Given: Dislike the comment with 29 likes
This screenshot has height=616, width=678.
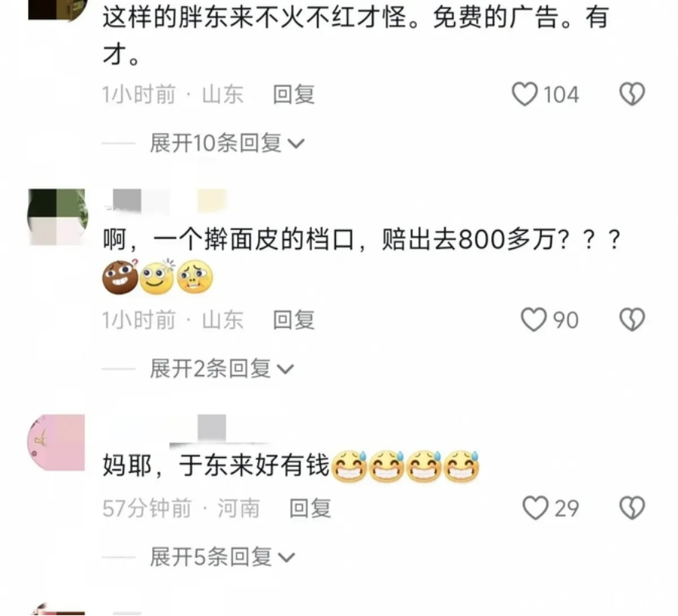Looking at the screenshot, I should [x=632, y=508].
